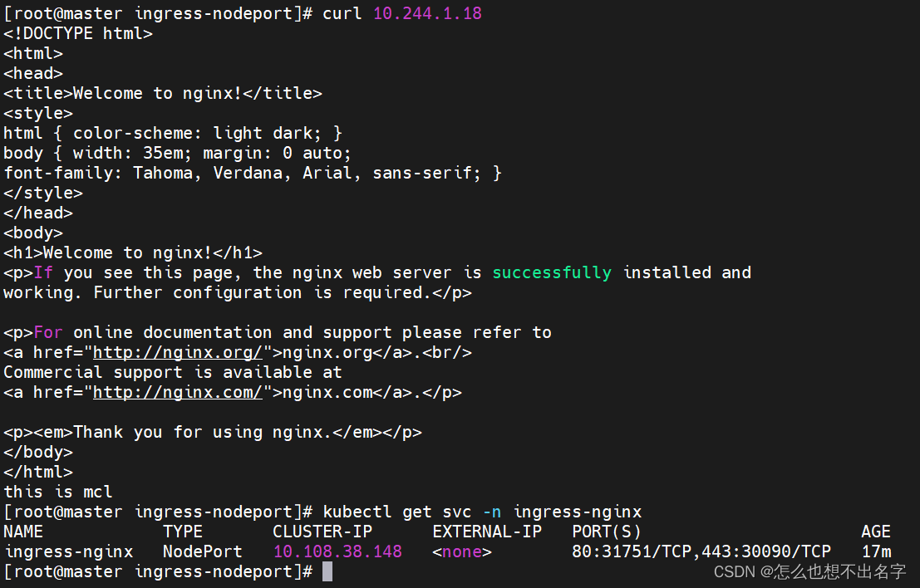920x588 pixels.
Task: Click the TYPE column header
Action: (183, 532)
